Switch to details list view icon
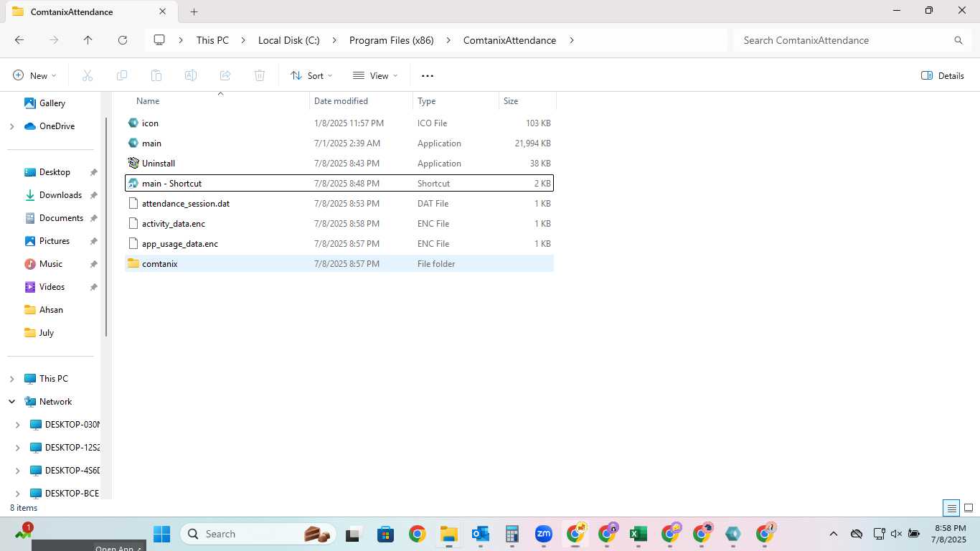This screenshot has width=980, height=551. (952, 508)
